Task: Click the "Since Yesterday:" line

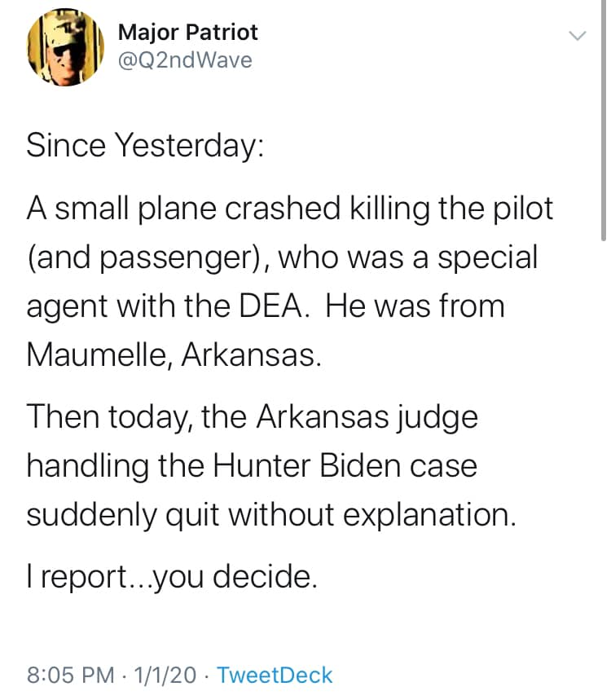Action: 145,147
